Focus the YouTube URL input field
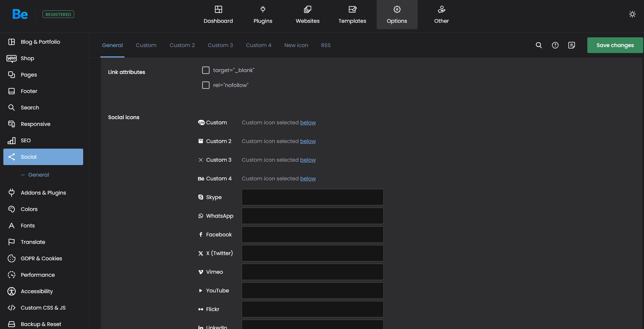Viewport: 644px width, 329px height. 312,291
